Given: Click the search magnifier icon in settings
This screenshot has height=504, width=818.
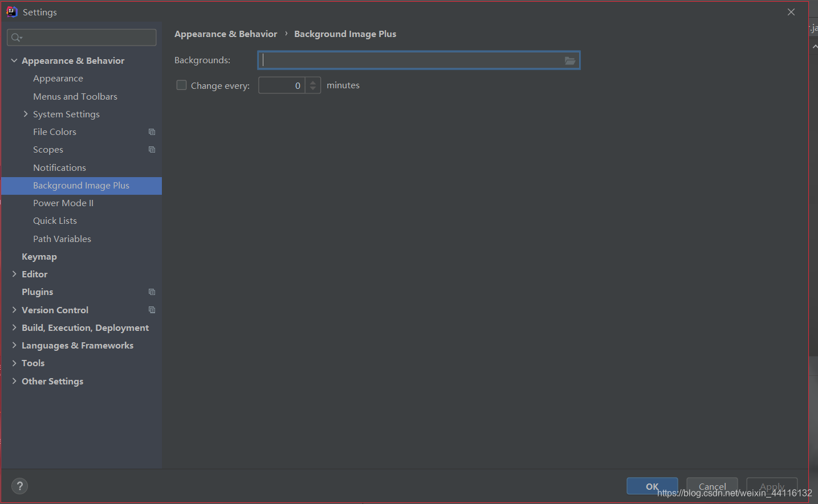Looking at the screenshot, I should point(16,38).
